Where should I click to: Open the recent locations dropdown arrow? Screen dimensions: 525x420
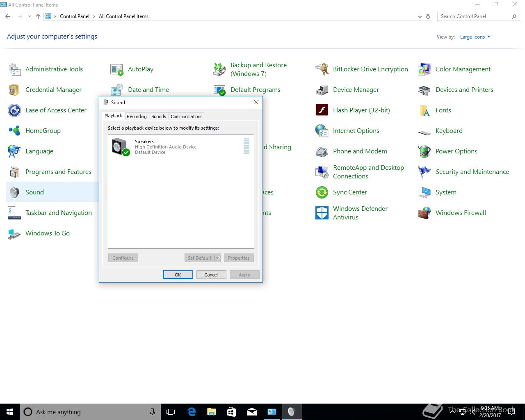coord(30,16)
